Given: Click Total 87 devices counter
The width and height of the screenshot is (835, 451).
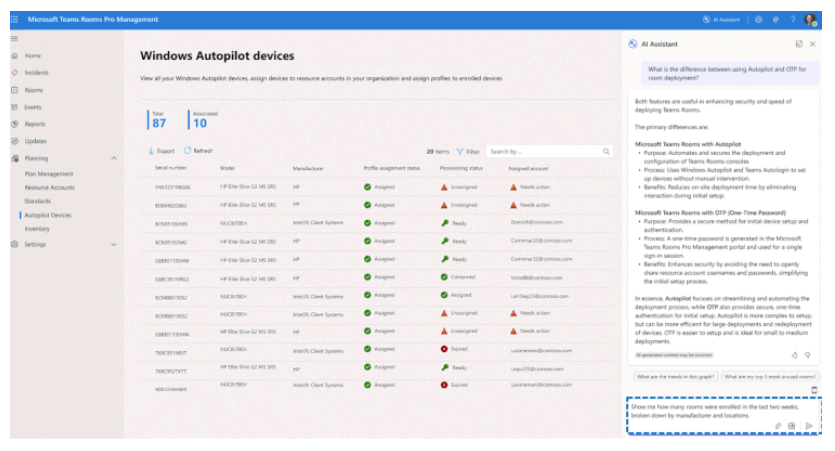Looking at the screenshot, I should click(x=158, y=120).
